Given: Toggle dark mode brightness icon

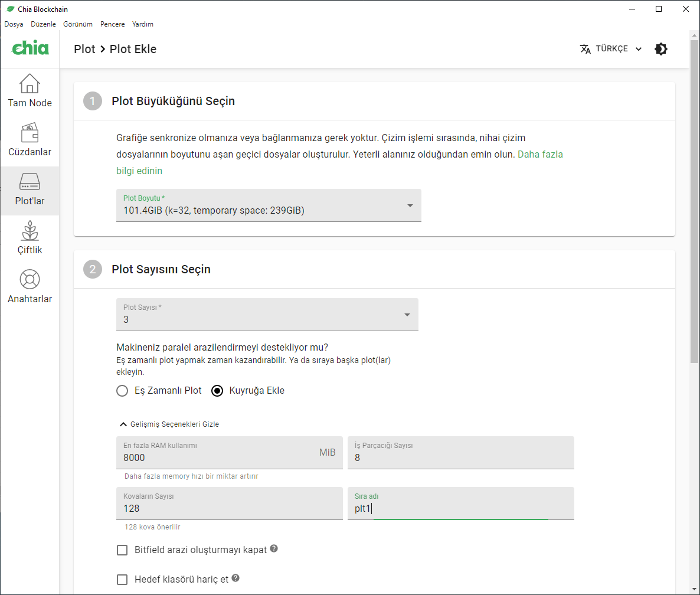Looking at the screenshot, I should pyautogui.click(x=661, y=49).
